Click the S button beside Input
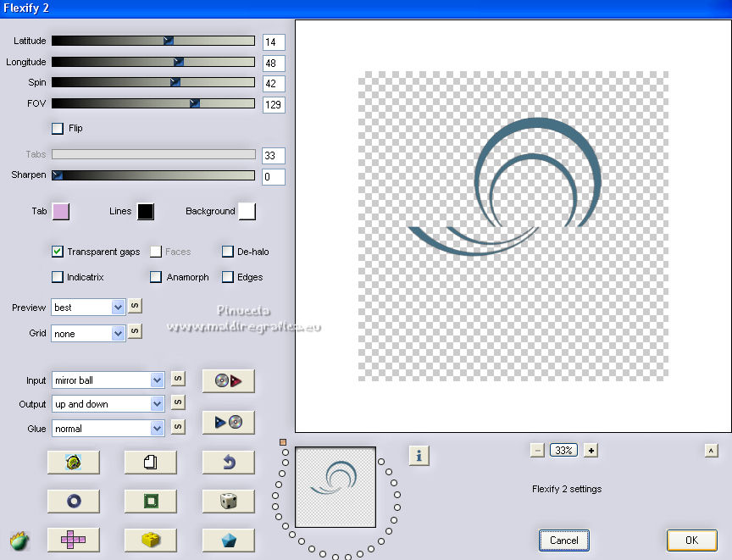 (x=178, y=379)
